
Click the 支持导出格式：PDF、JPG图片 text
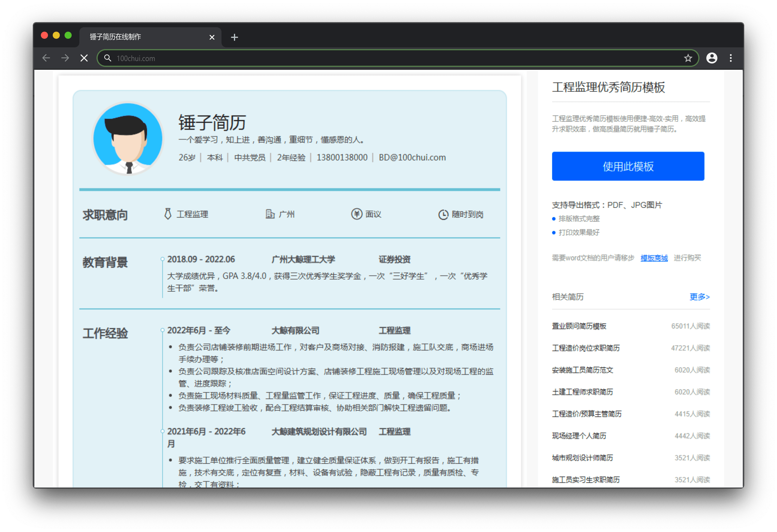607,205
